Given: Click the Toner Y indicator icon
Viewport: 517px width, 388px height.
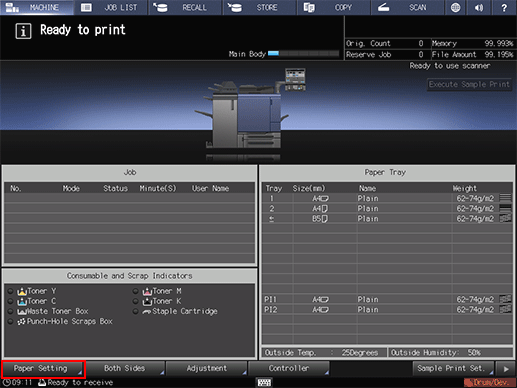Looking at the screenshot, I should tap(22, 291).
